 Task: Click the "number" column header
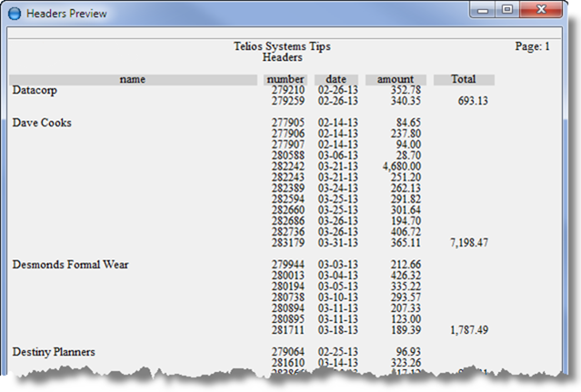285,80
